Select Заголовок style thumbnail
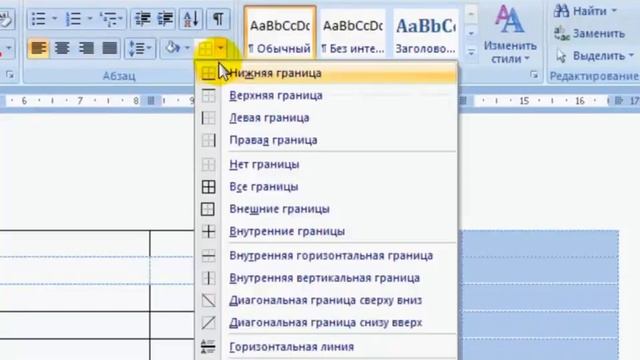640x360 pixels. pyautogui.click(x=426, y=33)
